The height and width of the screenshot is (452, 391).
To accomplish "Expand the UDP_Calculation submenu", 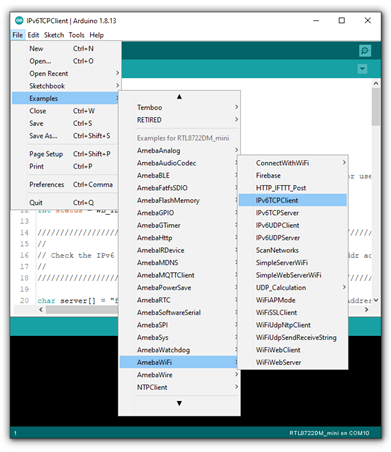I will (x=293, y=288).
